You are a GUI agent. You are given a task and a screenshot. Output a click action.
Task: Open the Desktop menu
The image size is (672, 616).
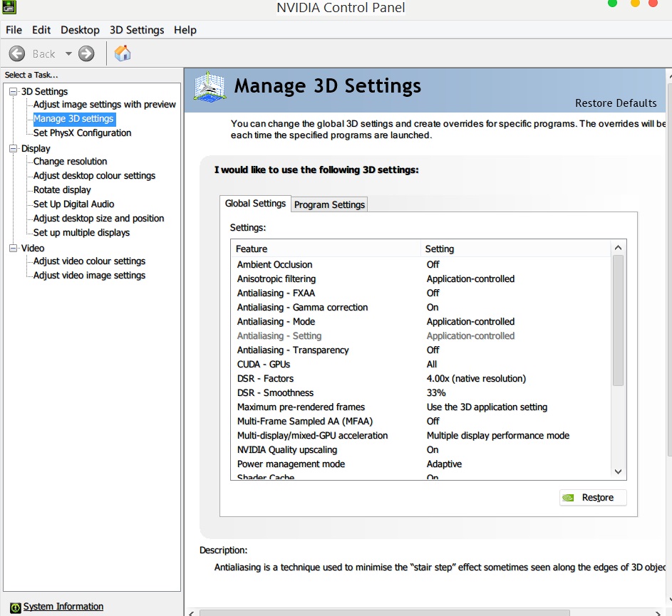click(80, 30)
